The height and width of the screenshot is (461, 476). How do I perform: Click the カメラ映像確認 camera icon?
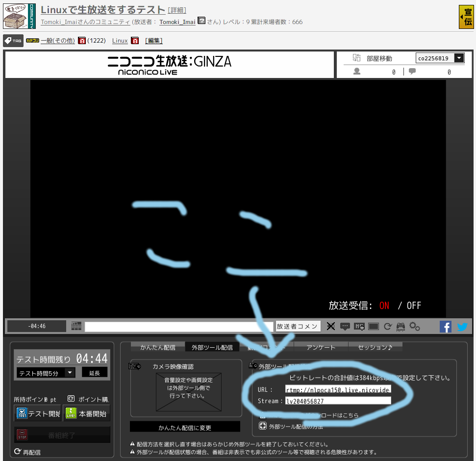coord(134,366)
